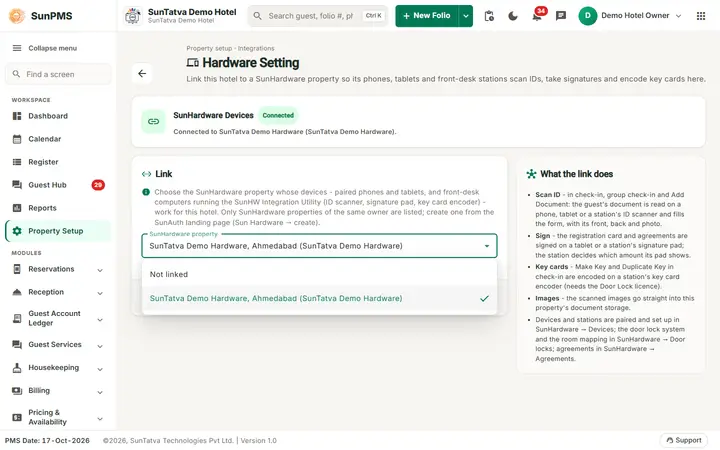Click the SunTatva Demo Hotel logo

pos(133,16)
